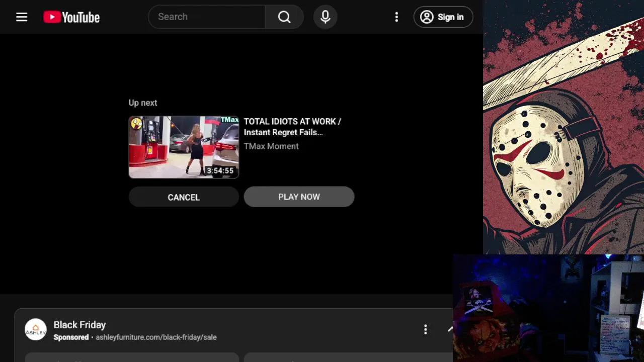Go to YouTube home via logo
644x362 pixels.
pos(71,17)
